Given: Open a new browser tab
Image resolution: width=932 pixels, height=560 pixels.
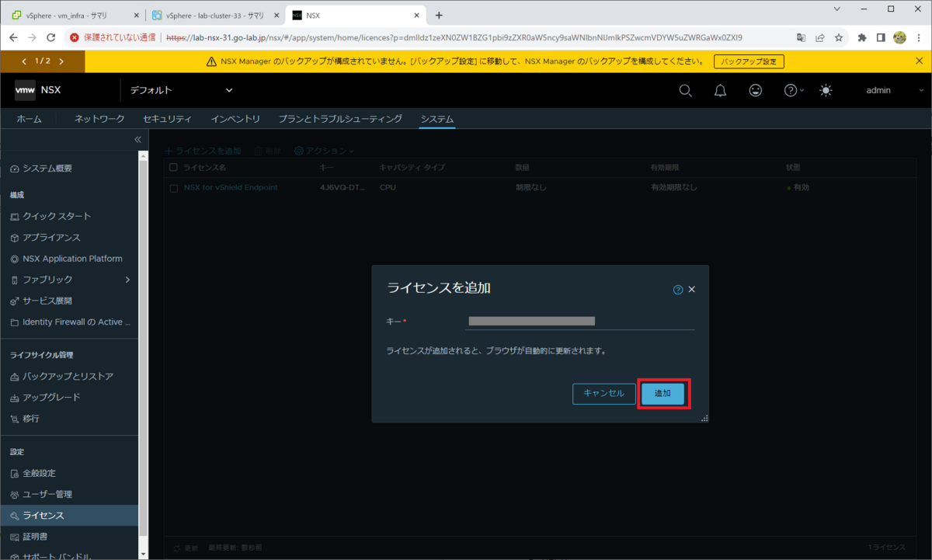Looking at the screenshot, I should pyautogui.click(x=439, y=15).
